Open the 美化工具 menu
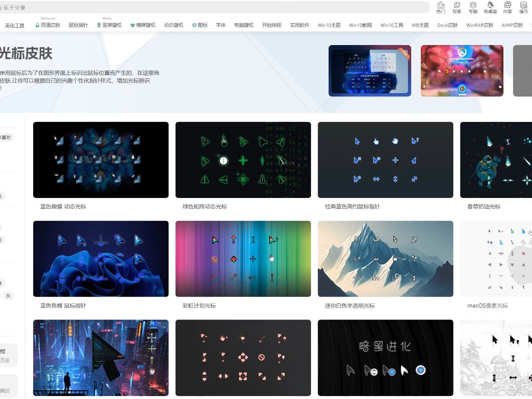This screenshot has width=532, height=399. coord(15,25)
